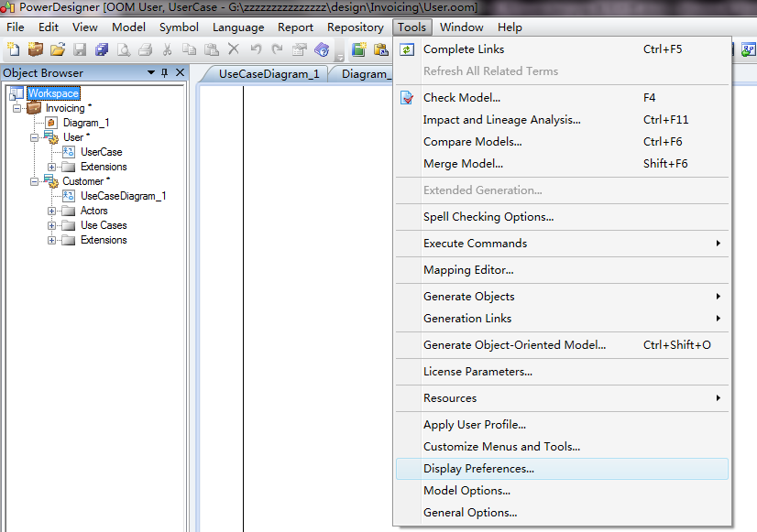Screen dimensions: 757x532
Task: Click the User model icon in tree
Action: pos(51,137)
